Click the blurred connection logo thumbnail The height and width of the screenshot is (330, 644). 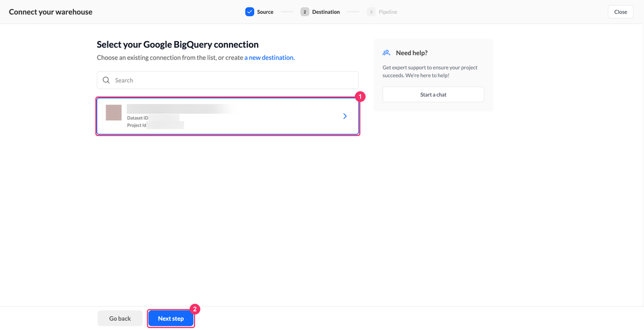pyautogui.click(x=114, y=113)
